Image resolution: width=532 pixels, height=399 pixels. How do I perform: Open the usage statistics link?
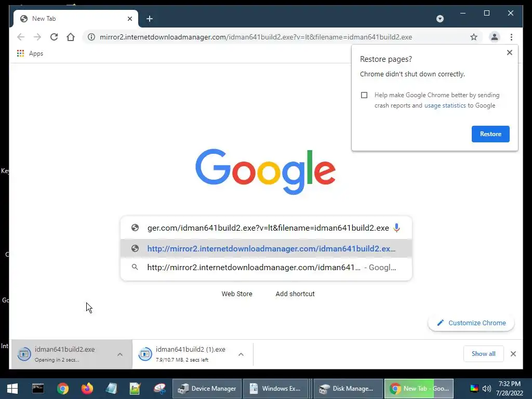(x=445, y=105)
